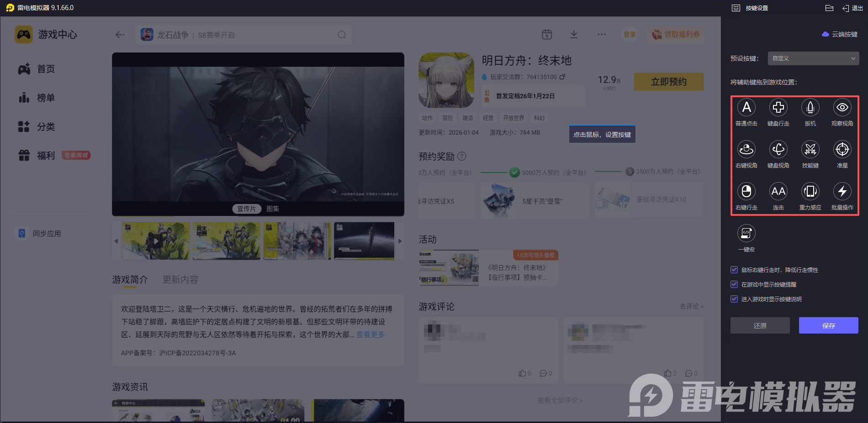Select the 批量操作 batch operation icon
868x423 pixels.
click(842, 191)
